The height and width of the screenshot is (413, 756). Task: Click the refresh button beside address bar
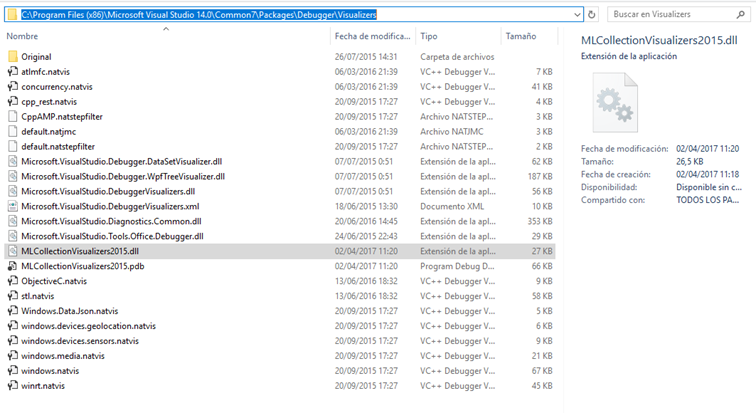tap(592, 14)
